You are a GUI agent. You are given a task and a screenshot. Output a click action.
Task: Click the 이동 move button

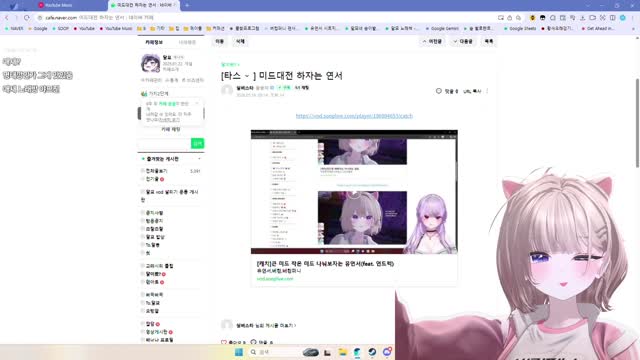pos(220,42)
